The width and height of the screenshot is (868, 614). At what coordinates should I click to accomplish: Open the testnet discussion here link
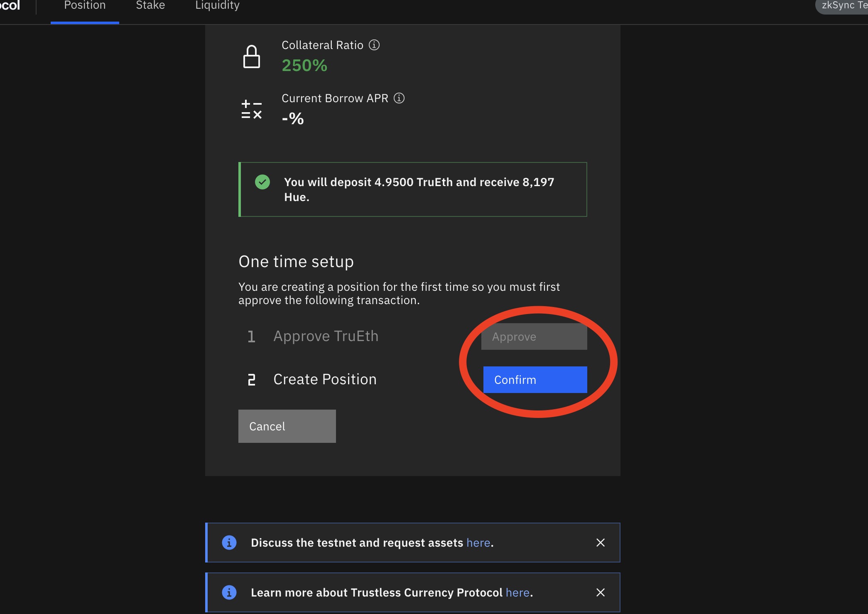(x=478, y=543)
